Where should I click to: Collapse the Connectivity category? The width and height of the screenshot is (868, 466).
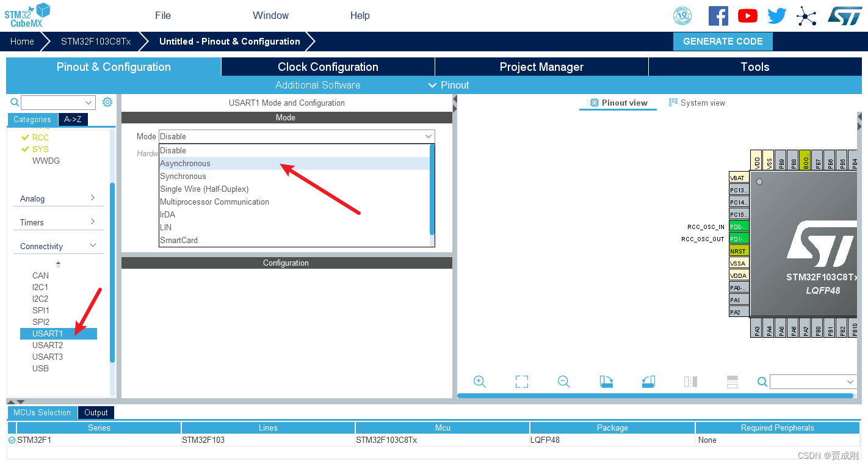click(93, 246)
